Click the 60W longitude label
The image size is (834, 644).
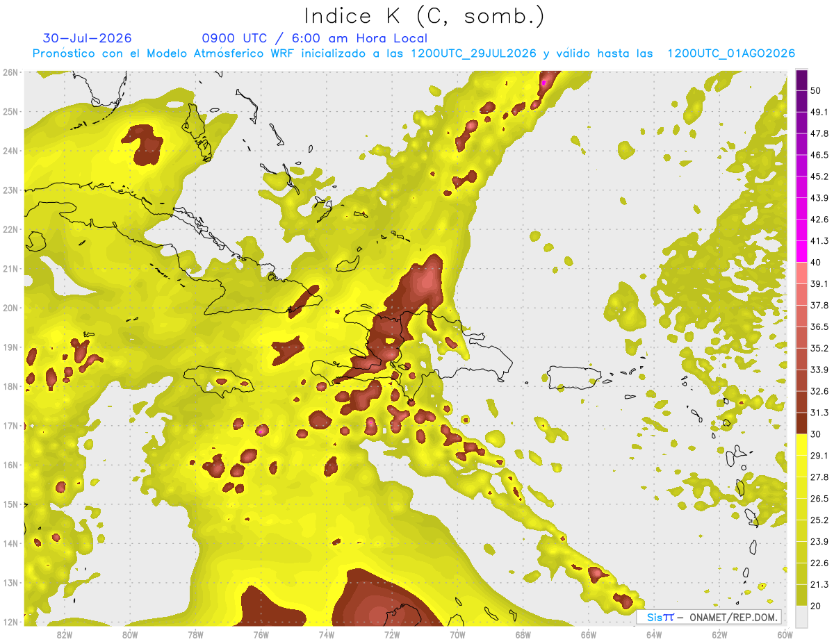pyautogui.click(x=785, y=635)
